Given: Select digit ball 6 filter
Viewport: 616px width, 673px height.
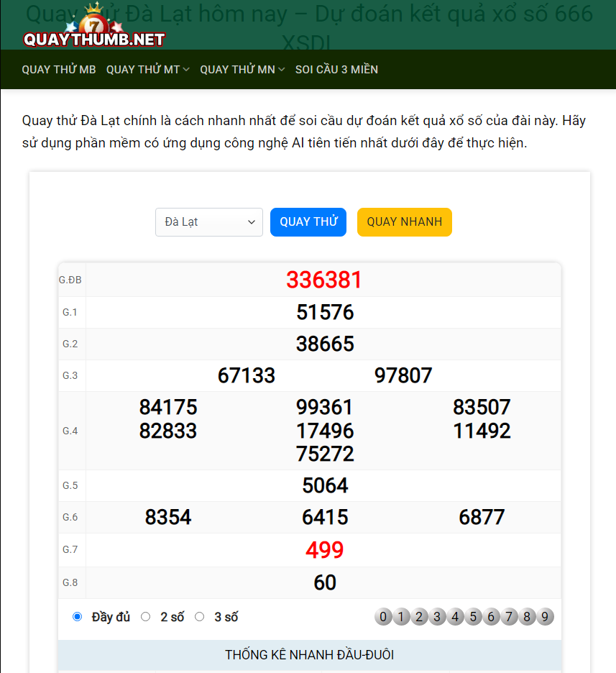Looking at the screenshot, I should 491,617.
